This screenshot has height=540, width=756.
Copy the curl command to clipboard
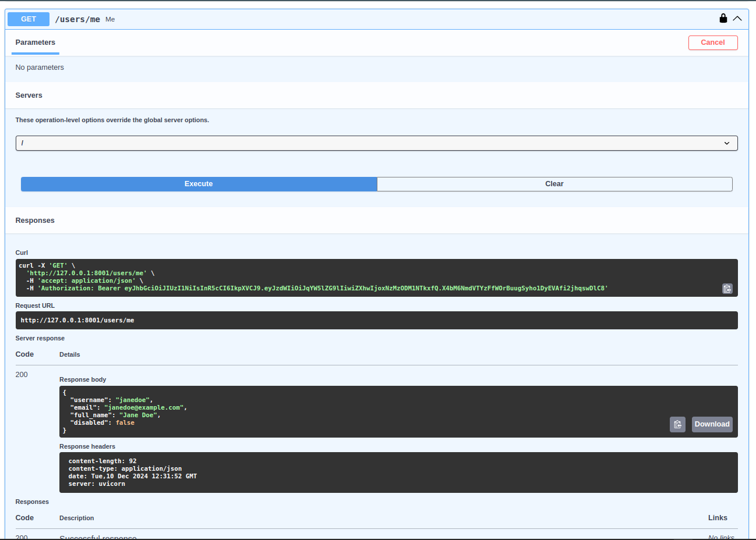727,289
